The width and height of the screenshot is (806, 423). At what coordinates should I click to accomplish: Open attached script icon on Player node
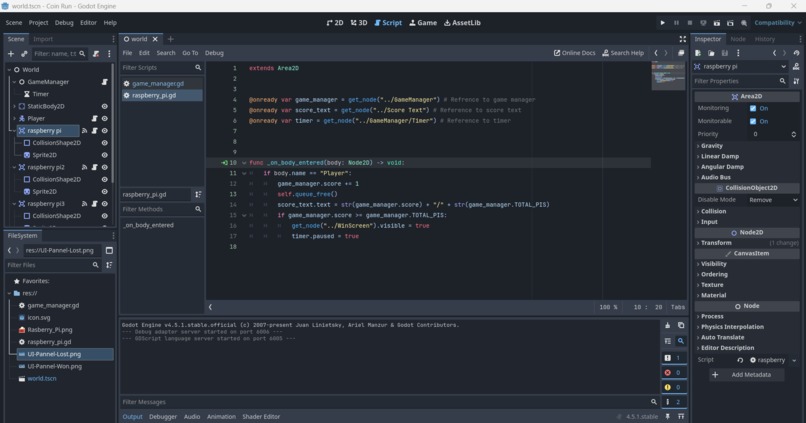click(x=95, y=118)
